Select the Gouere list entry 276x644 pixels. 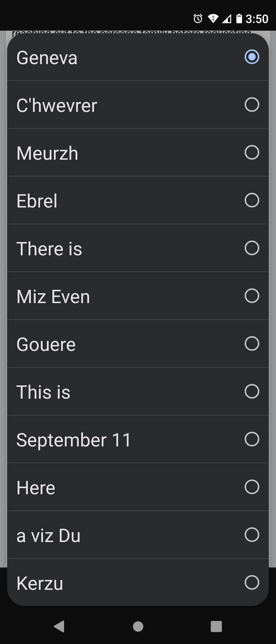point(46,344)
